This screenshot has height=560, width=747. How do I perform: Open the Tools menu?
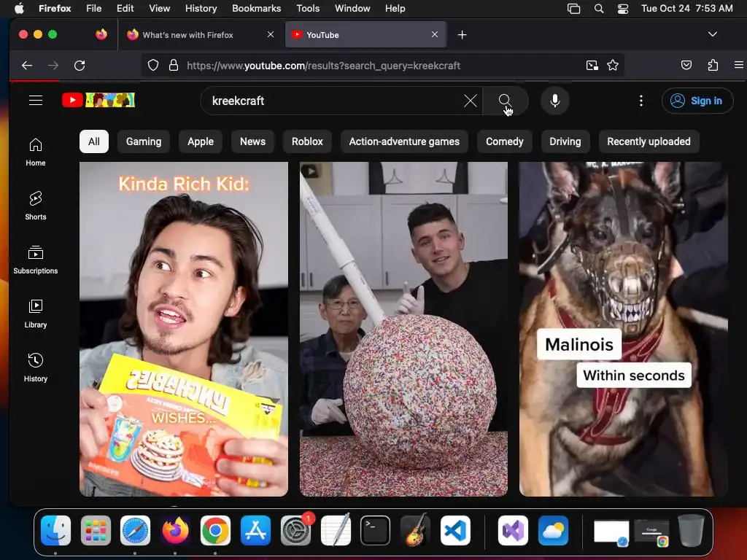coord(308,8)
